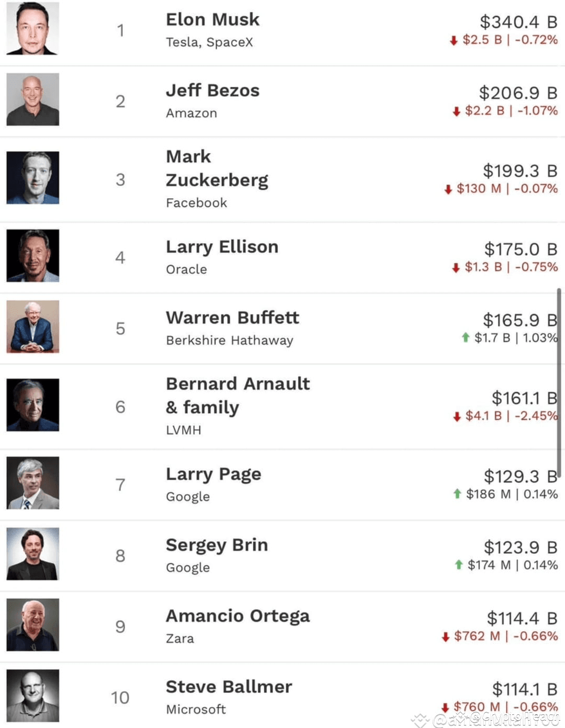Click Bernard Arnault & family name
The image size is (565, 728).
click(x=238, y=395)
